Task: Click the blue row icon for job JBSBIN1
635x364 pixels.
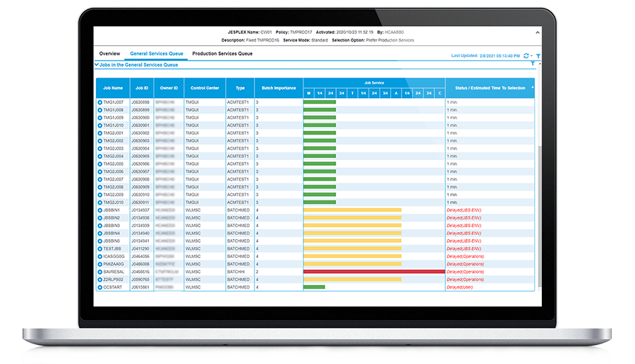Action: point(100,210)
